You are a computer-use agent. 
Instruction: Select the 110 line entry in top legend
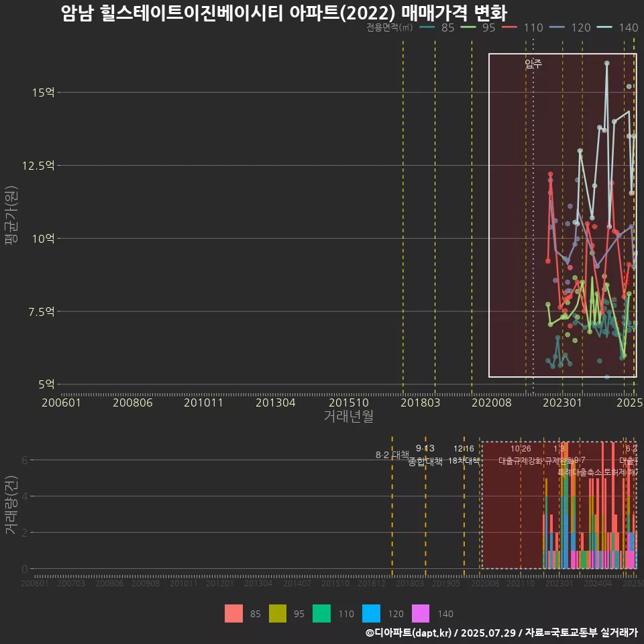523,28
